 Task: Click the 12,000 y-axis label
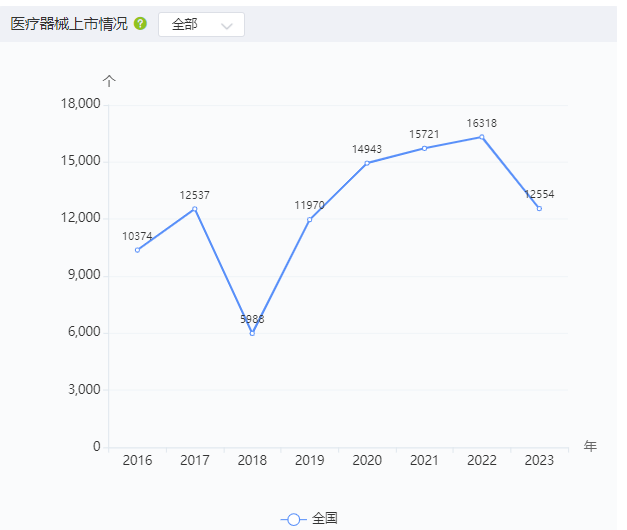point(80,218)
